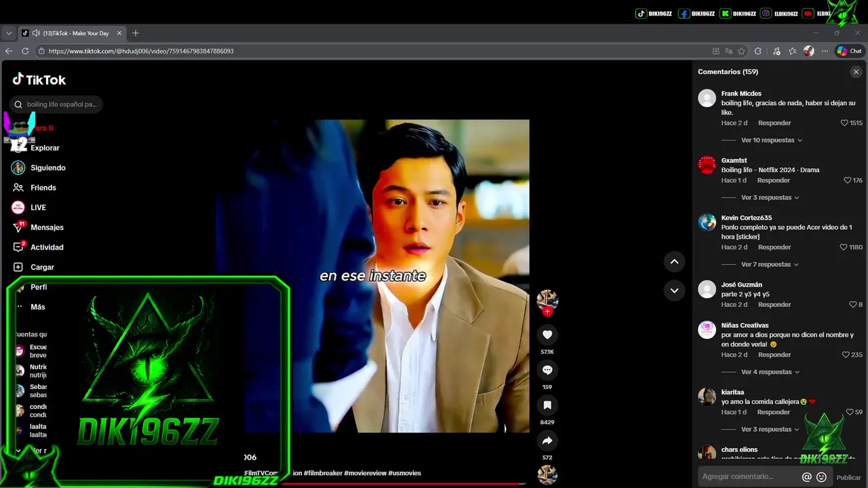
Task: Click the search field in TikTok sidebar
Action: pyautogui.click(x=56, y=104)
